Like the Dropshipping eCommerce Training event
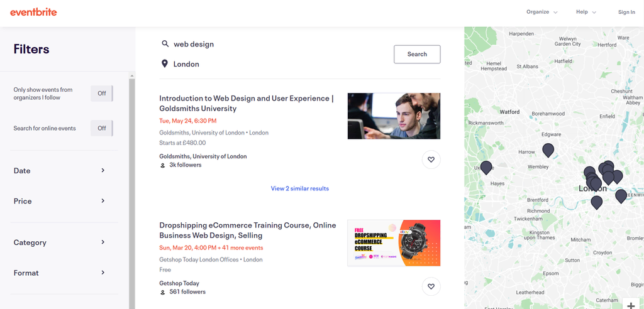Image resolution: width=644 pixels, height=309 pixels. pos(431,286)
